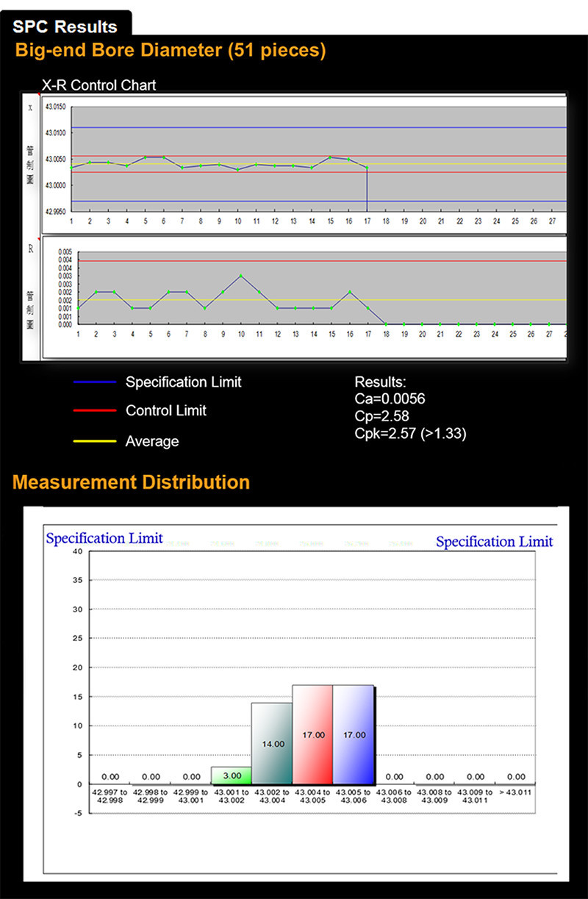Viewport: 588px width, 899px height.
Task: Click the blue histogram bar labeled 17.00
Action: [x=354, y=734]
